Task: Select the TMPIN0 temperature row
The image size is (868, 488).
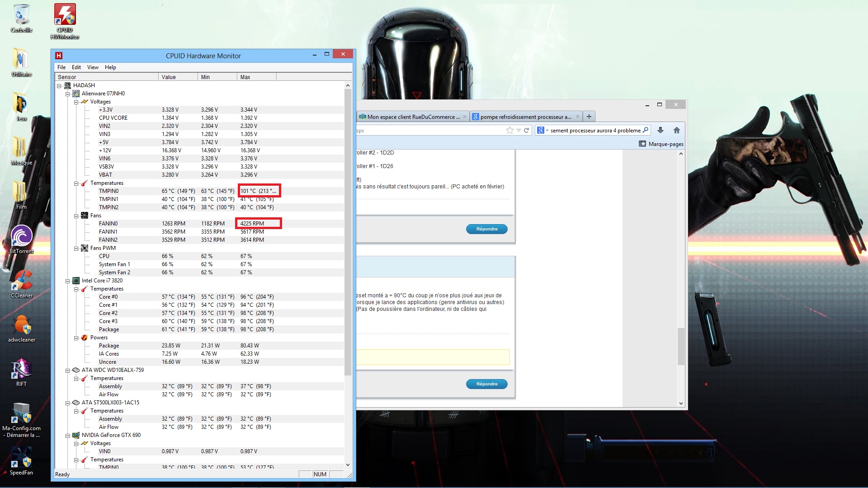Action: pyautogui.click(x=199, y=191)
